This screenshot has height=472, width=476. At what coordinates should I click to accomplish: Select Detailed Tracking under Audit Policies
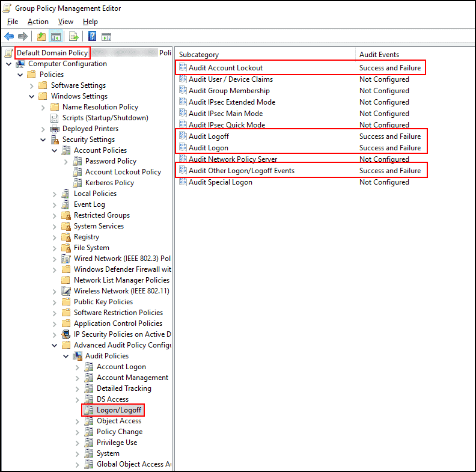click(x=124, y=388)
